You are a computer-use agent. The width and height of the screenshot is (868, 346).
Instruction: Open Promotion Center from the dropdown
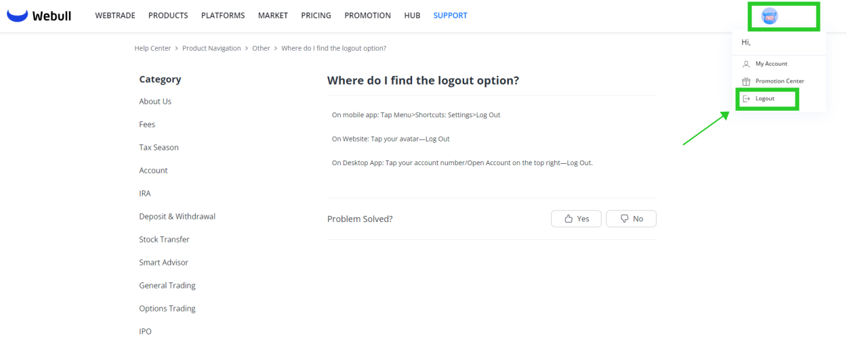pyautogui.click(x=779, y=81)
